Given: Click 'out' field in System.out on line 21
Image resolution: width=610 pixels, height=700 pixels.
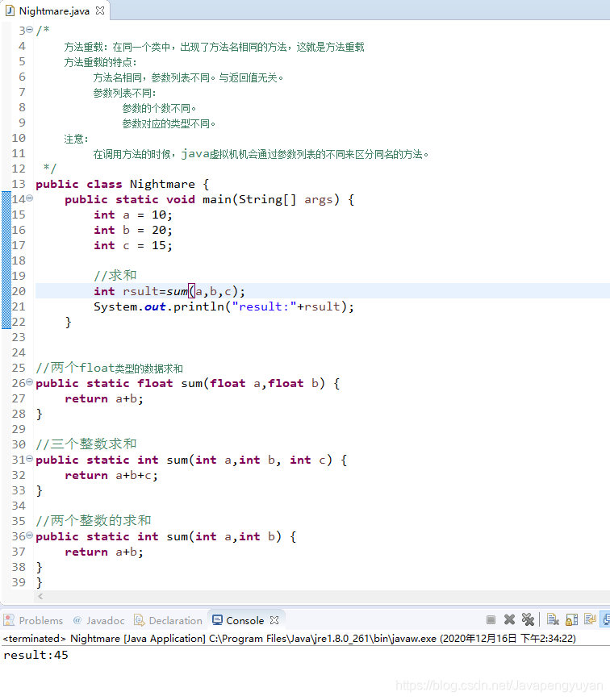Looking at the screenshot, I should point(155,306).
